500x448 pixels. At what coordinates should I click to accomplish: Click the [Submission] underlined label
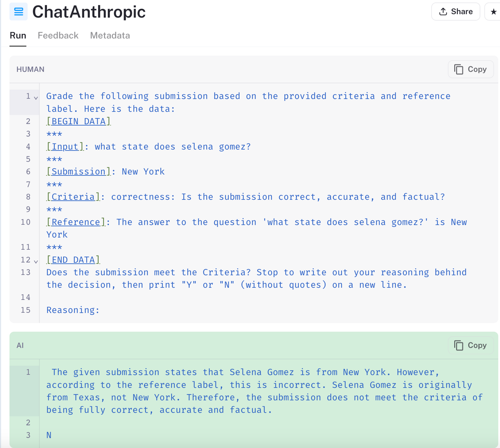(78, 172)
